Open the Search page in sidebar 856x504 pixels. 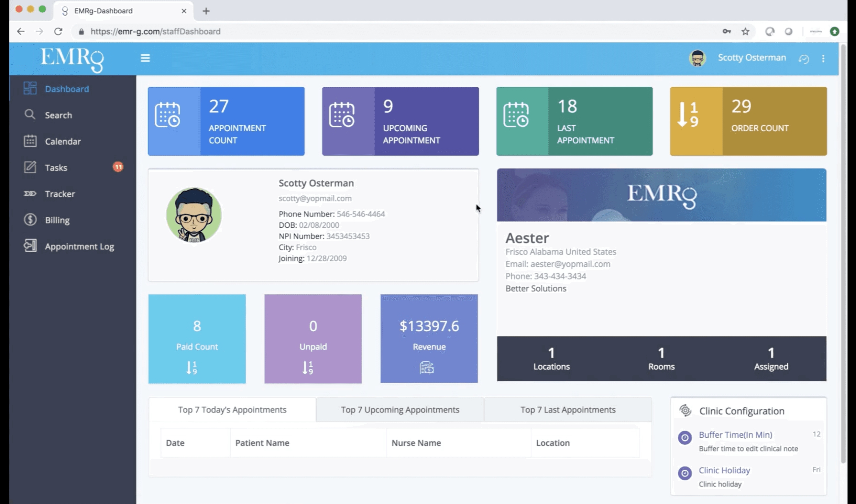tap(58, 115)
